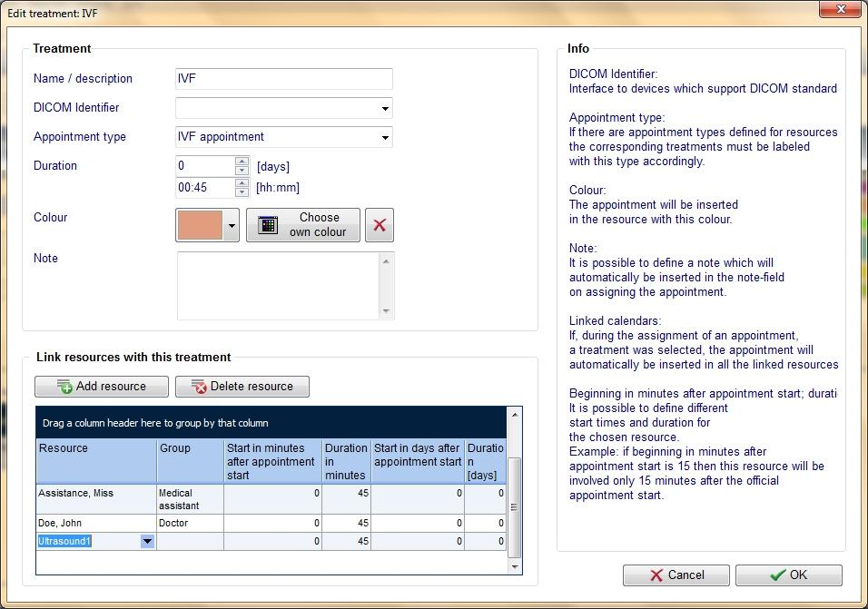
Task: Click Delete resource button
Action: [x=242, y=386]
